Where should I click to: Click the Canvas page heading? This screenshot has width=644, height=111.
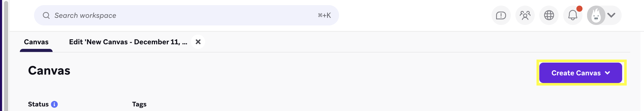click(x=49, y=71)
